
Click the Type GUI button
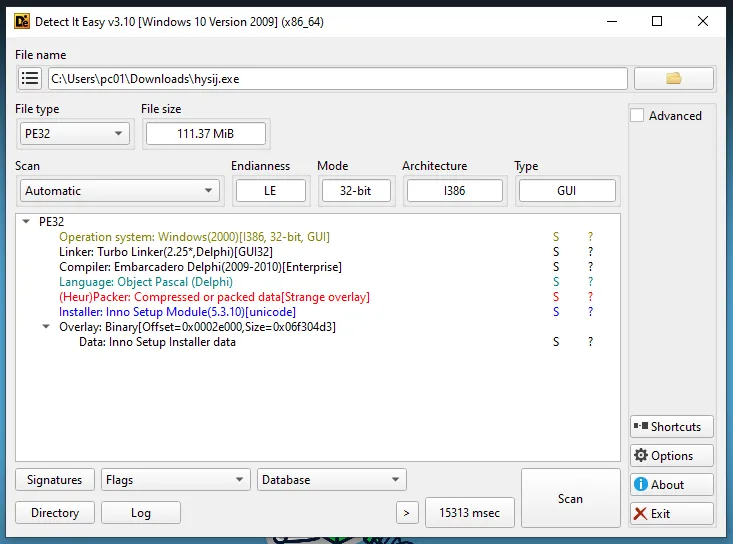tap(567, 191)
